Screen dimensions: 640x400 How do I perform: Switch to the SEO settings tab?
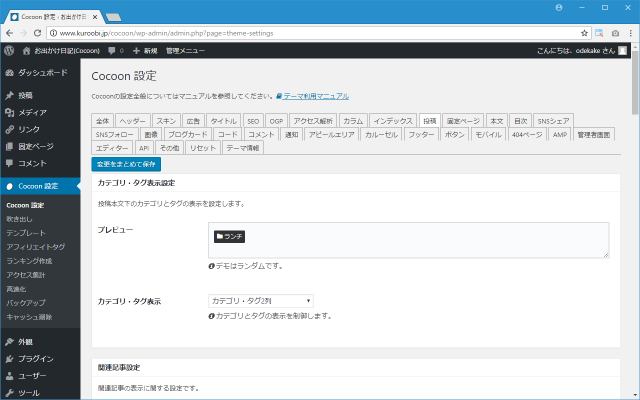click(253, 120)
